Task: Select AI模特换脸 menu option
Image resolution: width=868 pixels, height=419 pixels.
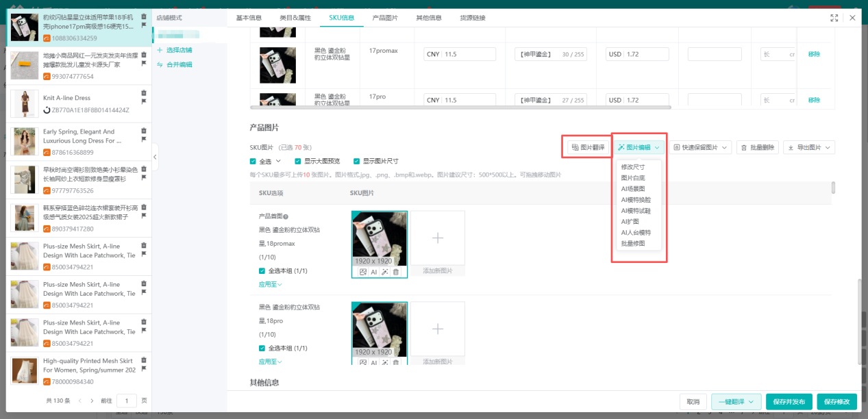Action: (x=636, y=200)
